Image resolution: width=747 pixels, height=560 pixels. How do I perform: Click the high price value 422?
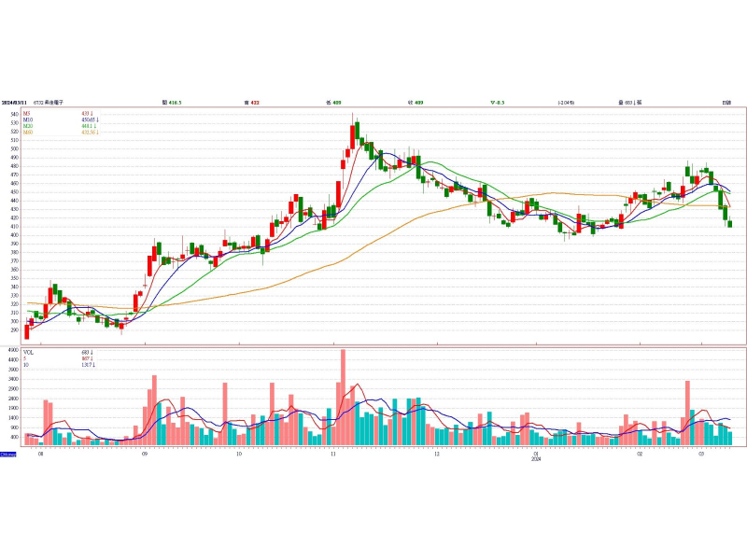[255, 103]
